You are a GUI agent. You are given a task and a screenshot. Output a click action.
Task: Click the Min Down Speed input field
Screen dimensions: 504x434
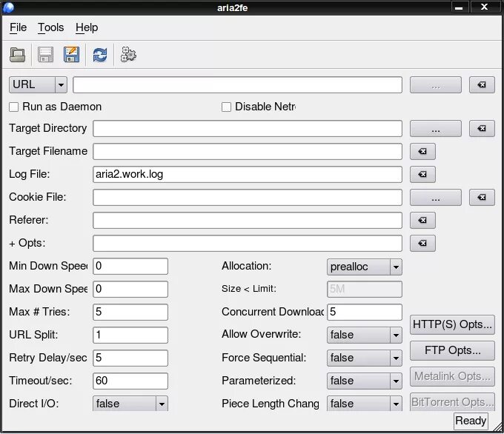pos(130,267)
